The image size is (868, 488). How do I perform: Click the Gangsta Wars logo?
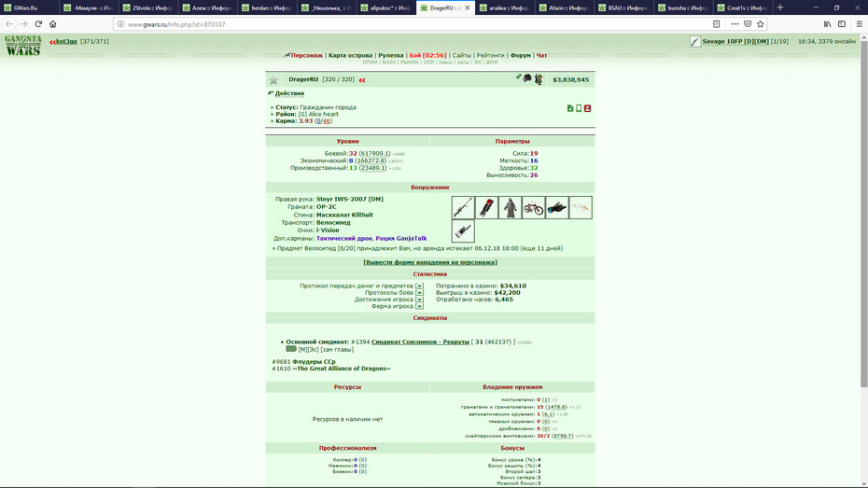22,46
